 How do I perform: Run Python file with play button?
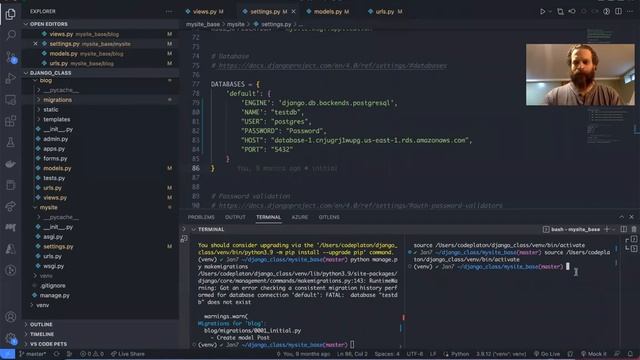coord(542,11)
